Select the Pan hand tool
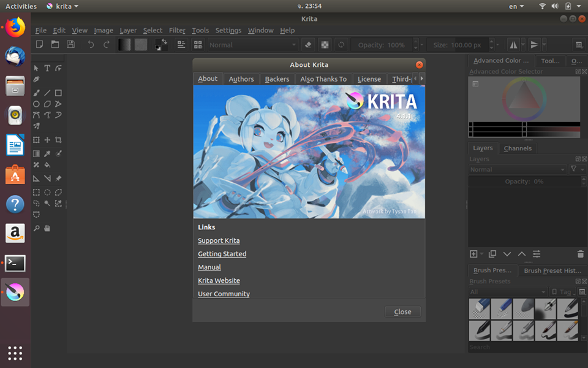 pos(47,228)
